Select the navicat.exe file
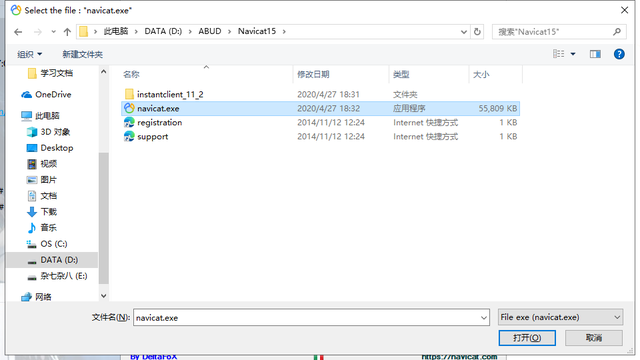The width and height of the screenshot is (640, 360). [320, 108]
